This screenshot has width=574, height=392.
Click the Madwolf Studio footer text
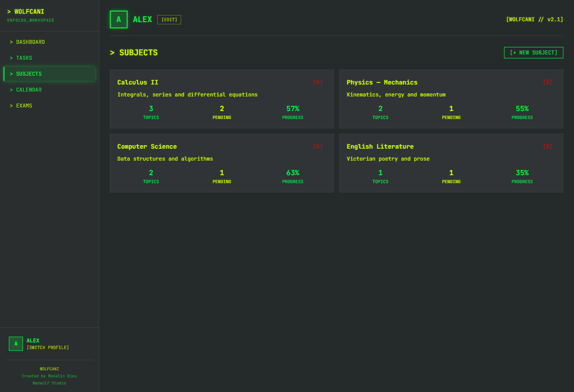pos(49,383)
